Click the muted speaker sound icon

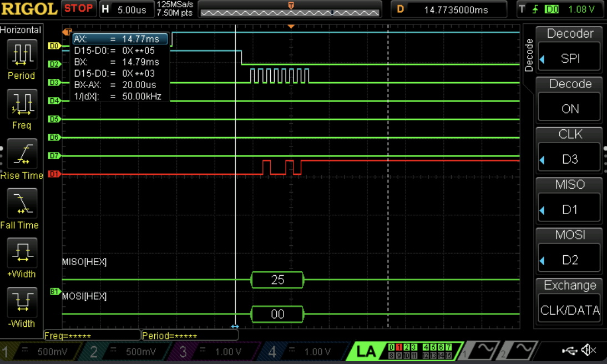click(x=589, y=350)
